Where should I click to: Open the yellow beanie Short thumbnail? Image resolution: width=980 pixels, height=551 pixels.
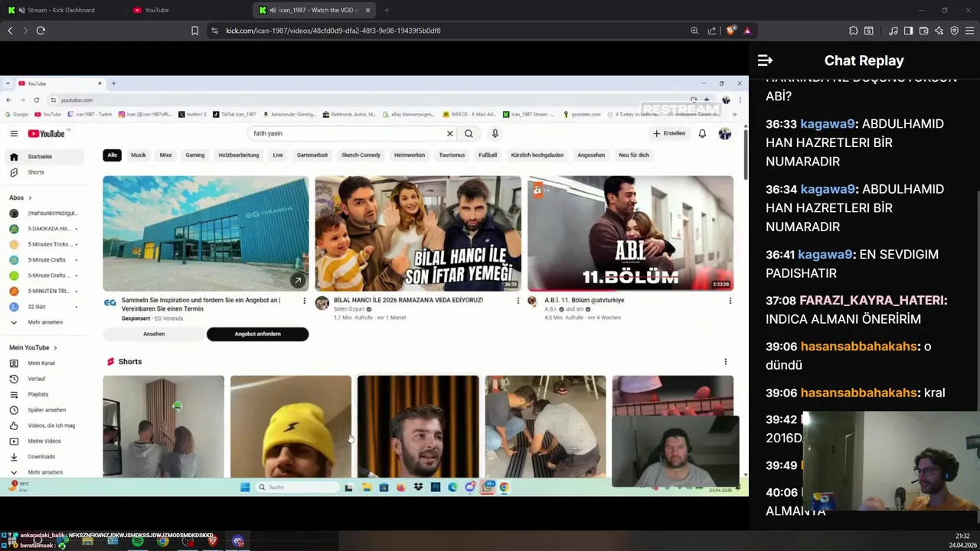tap(291, 426)
